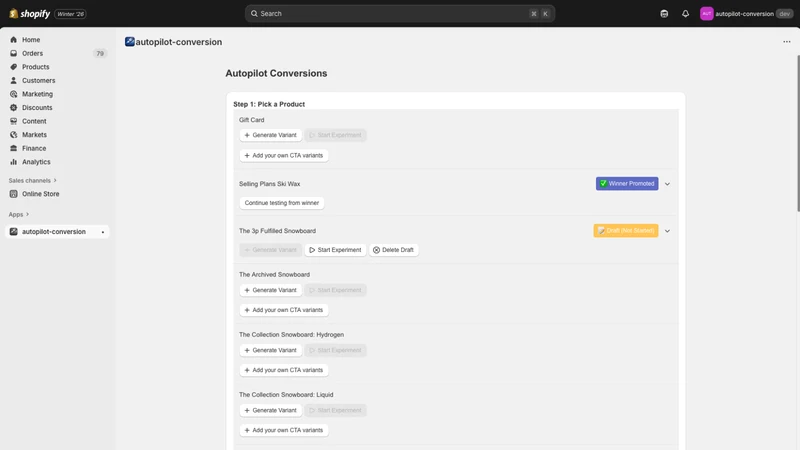800x450 pixels.
Task: Expand The 3p Fulfilled Snowboard row chevron
Action: pos(667,231)
